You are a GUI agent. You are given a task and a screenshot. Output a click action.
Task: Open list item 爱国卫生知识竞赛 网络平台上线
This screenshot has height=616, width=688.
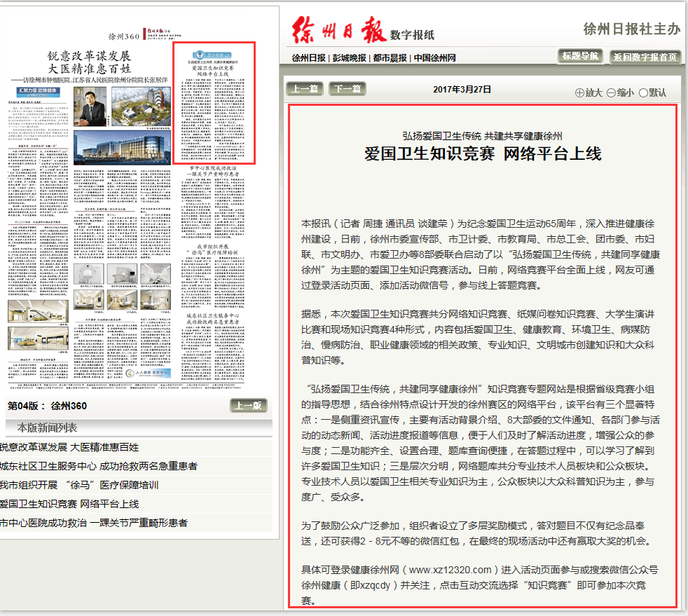coord(69,504)
